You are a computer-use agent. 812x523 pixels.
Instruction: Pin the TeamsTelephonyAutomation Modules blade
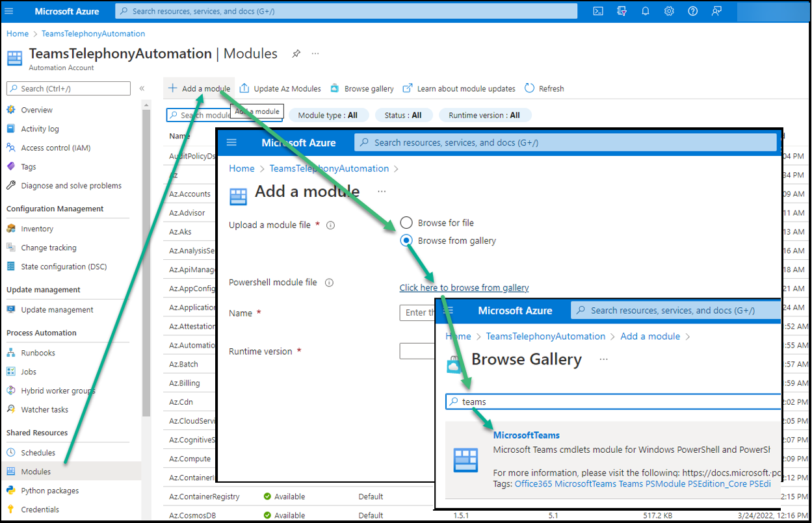[296, 54]
